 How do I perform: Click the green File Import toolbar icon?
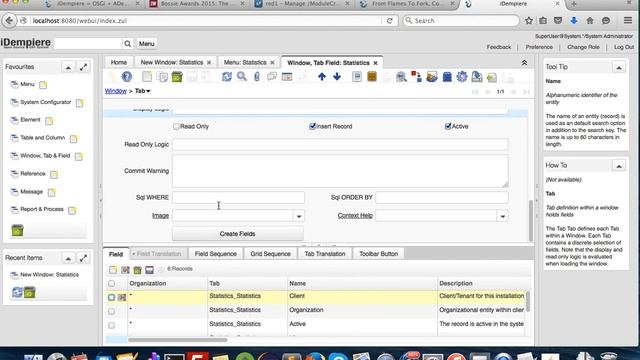point(492,76)
